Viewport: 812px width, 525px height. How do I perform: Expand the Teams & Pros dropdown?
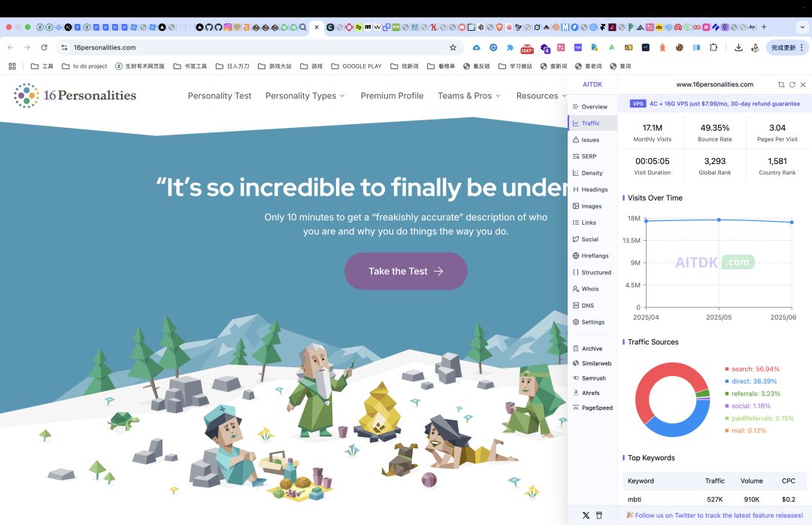tap(469, 96)
